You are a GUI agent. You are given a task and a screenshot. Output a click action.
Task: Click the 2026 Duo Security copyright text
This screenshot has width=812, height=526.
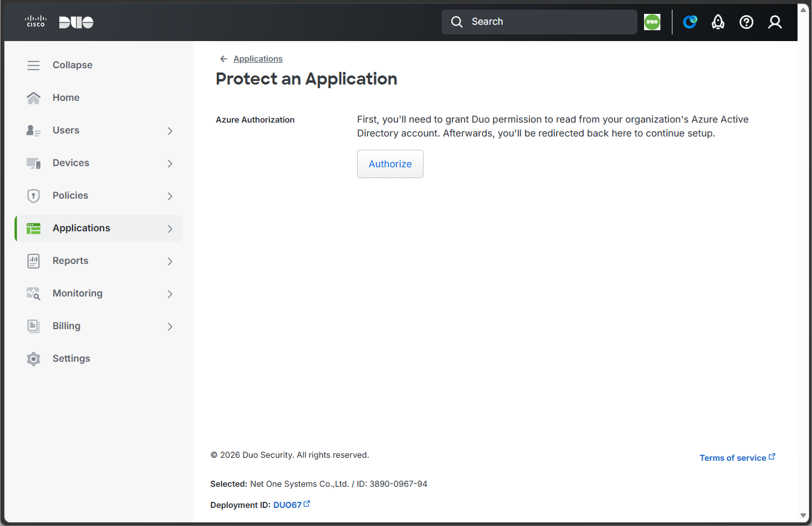coord(289,455)
